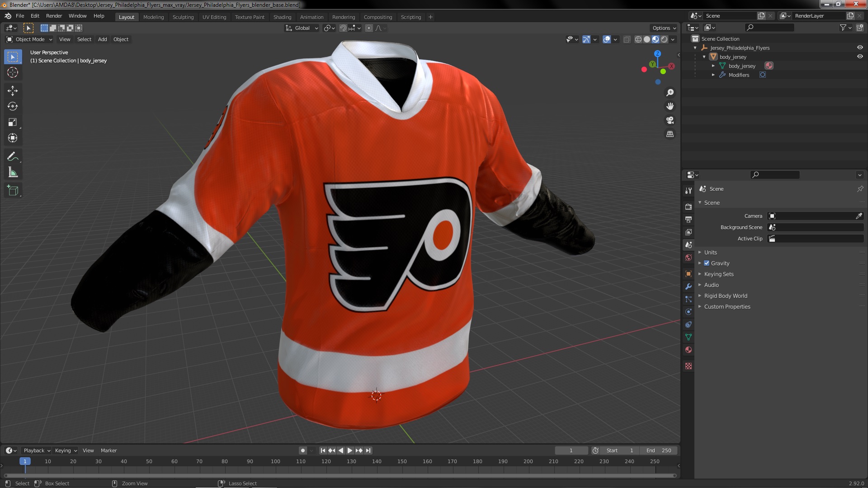868x488 pixels.
Task: Click current frame number field
Action: point(571,450)
